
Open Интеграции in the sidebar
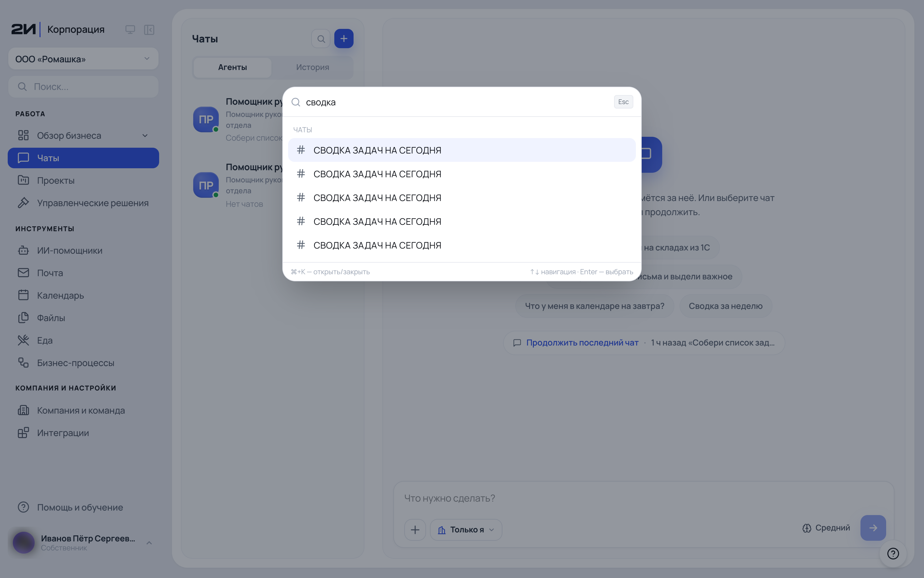83,433
